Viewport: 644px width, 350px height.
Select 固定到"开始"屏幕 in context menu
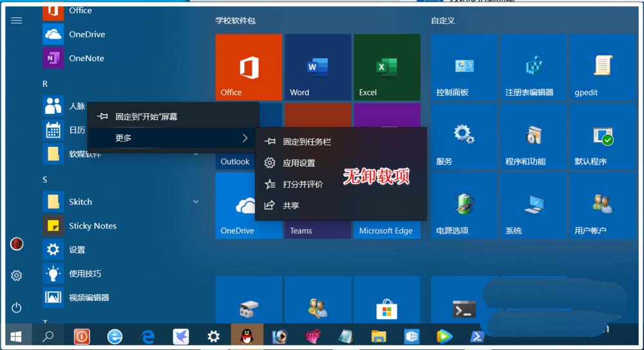[x=173, y=116]
